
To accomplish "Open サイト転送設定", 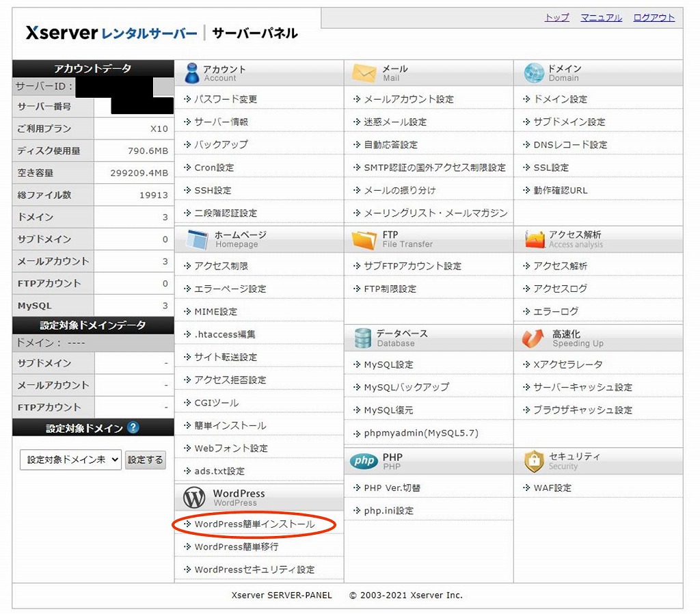I will pos(226,357).
